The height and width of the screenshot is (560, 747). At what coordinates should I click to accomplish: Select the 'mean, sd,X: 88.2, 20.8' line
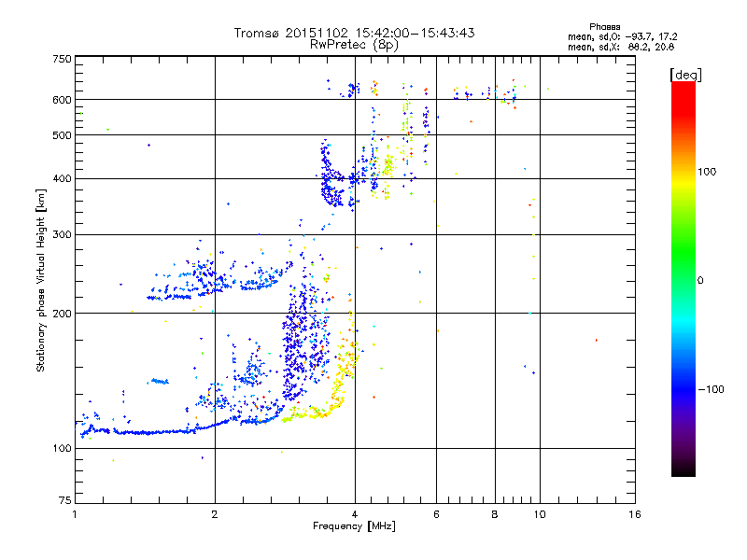pos(621,47)
